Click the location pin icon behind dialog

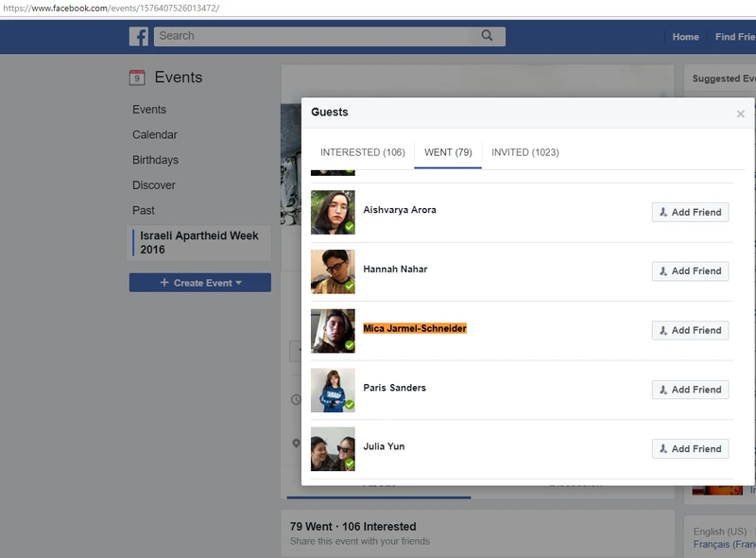point(296,444)
